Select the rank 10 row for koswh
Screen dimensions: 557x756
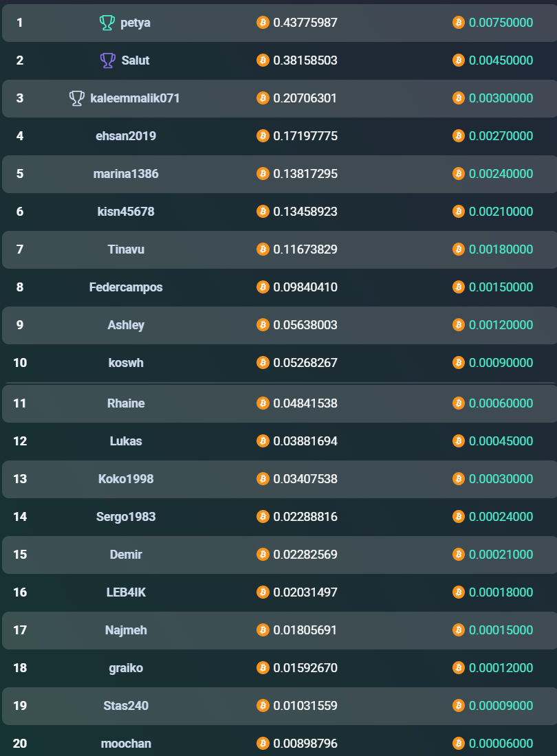[x=280, y=363]
